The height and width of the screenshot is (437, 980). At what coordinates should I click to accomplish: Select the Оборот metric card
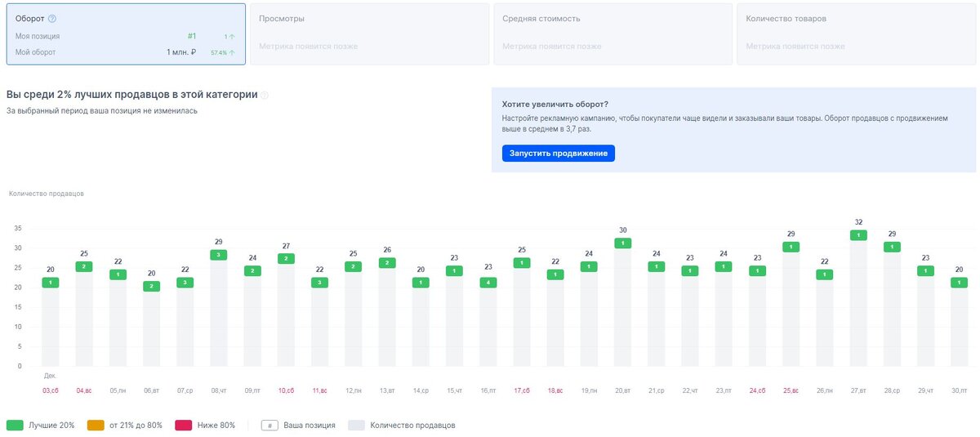tap(126, 34)
